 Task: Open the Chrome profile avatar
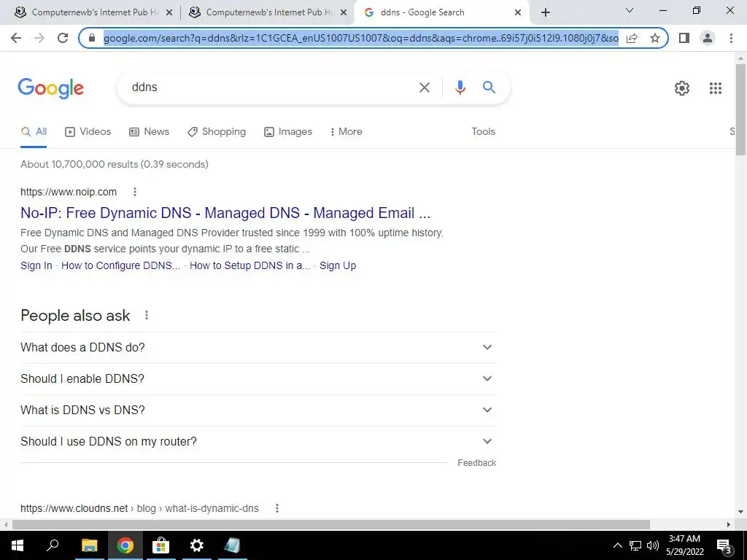[708, 38]
